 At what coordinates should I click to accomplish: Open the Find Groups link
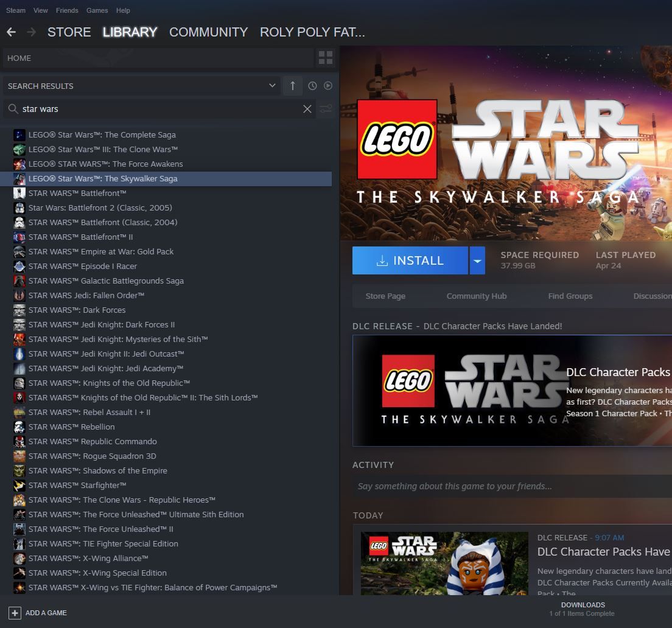570,296
